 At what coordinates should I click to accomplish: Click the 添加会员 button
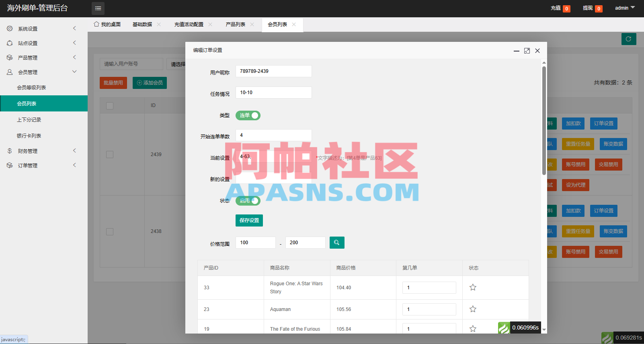point(150,83)
